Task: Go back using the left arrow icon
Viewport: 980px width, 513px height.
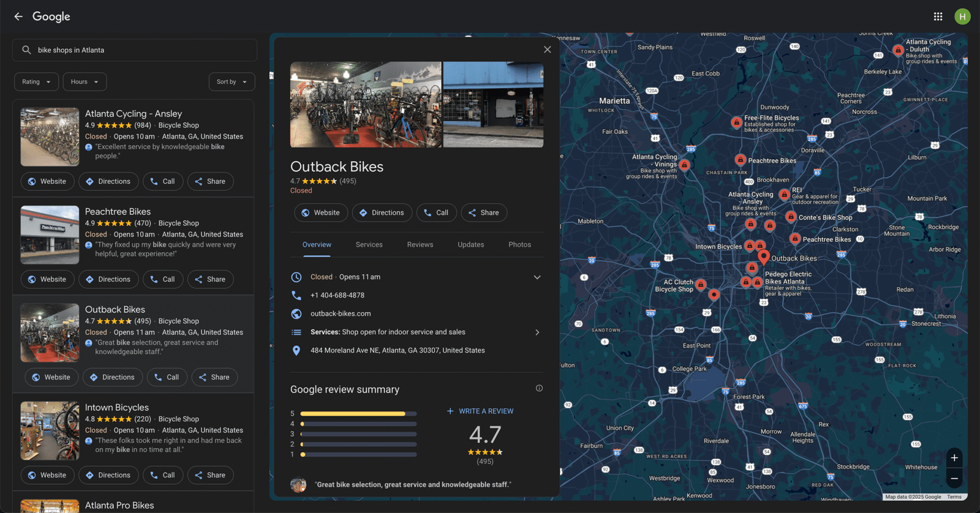Action: tap(18, 17)
